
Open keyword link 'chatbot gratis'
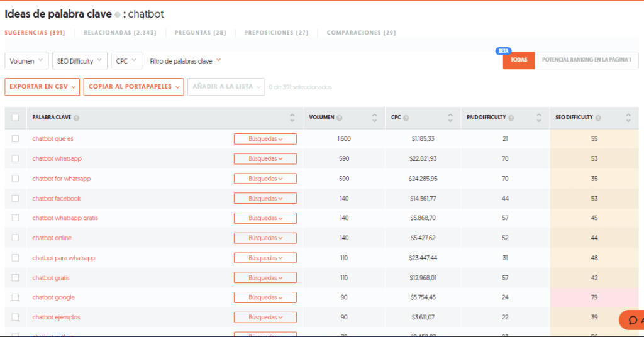click(x=51, y=277)
